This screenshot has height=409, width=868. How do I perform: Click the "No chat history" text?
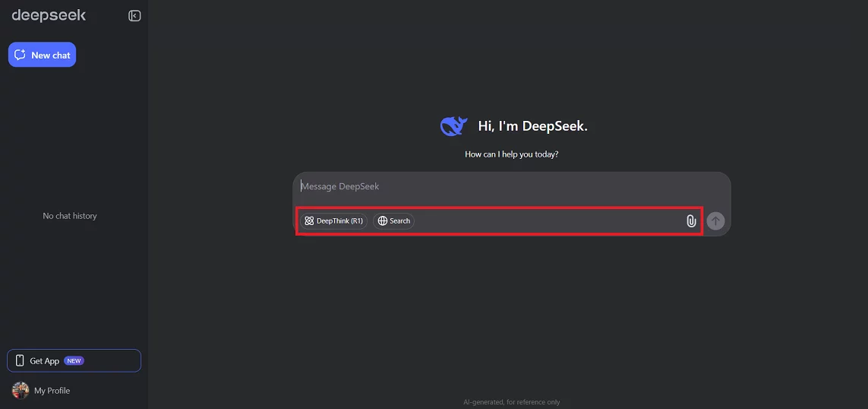click(70, 216)
